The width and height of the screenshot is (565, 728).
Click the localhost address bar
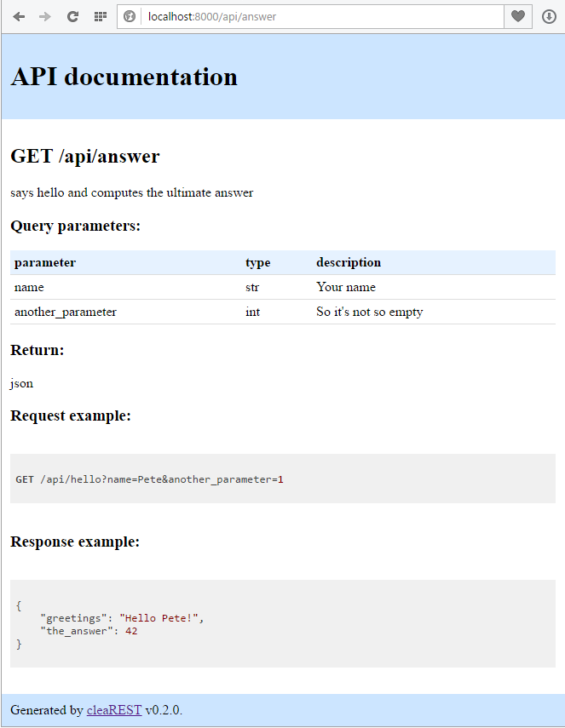pyautogui.click(x=256, y=16)
